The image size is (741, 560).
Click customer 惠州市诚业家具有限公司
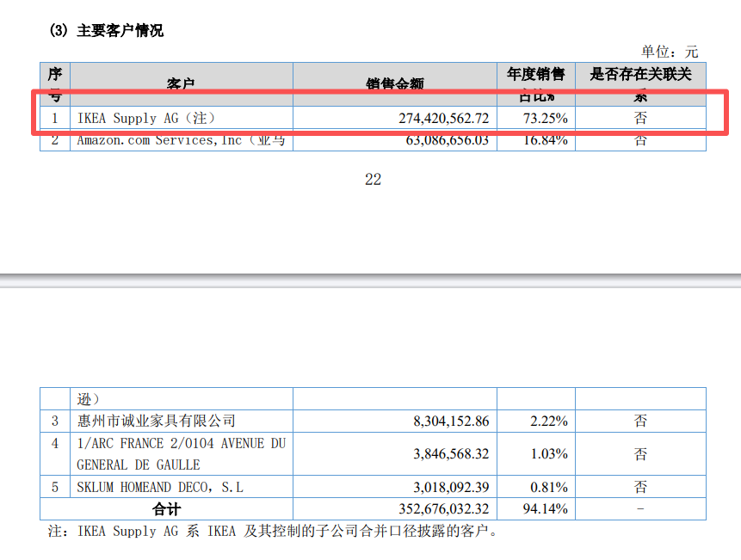[157, 421]
